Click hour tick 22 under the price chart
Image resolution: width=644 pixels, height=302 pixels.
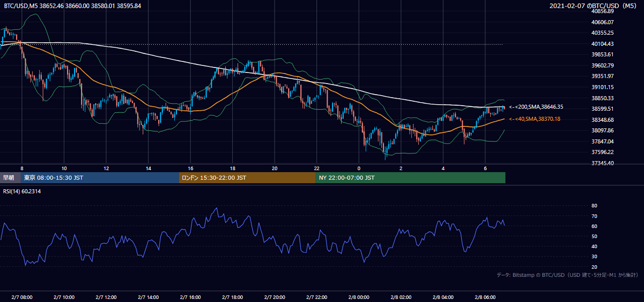316,168
